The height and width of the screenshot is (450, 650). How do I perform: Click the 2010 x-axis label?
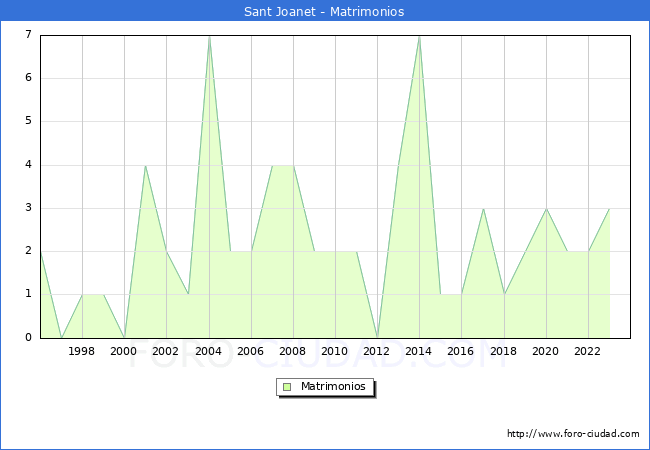(x=335, y=351)
